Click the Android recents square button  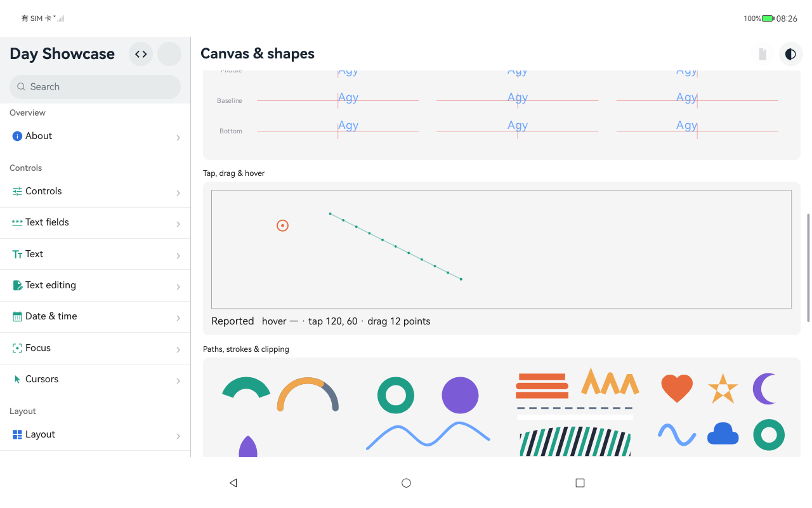(x=580, y=483)
